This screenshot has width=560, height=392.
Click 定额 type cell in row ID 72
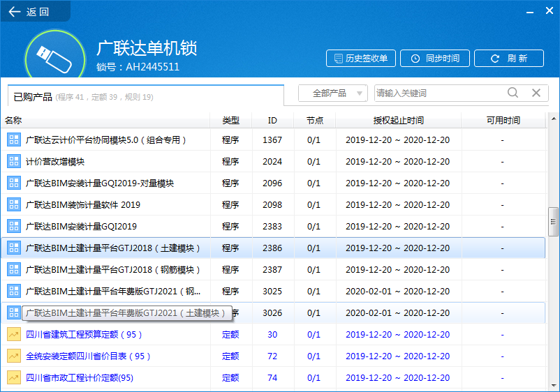click(x=230, y=356)
